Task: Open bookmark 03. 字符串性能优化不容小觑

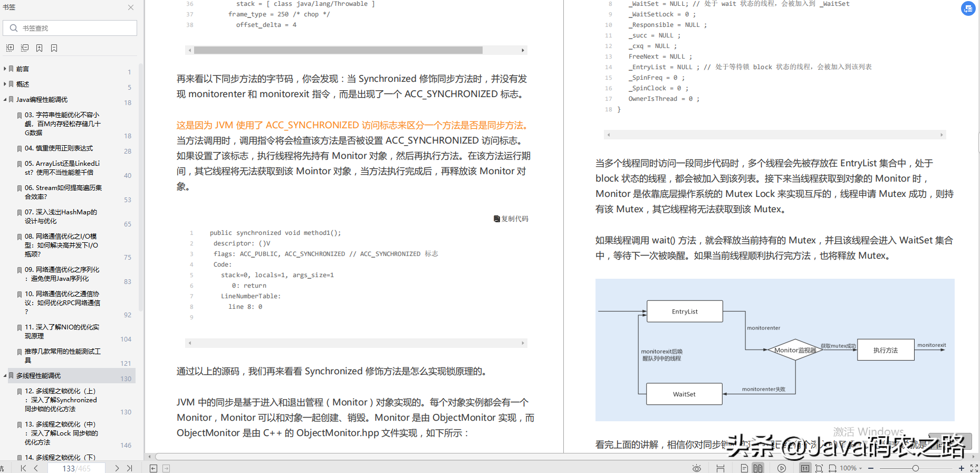Action: coord(62,124)
